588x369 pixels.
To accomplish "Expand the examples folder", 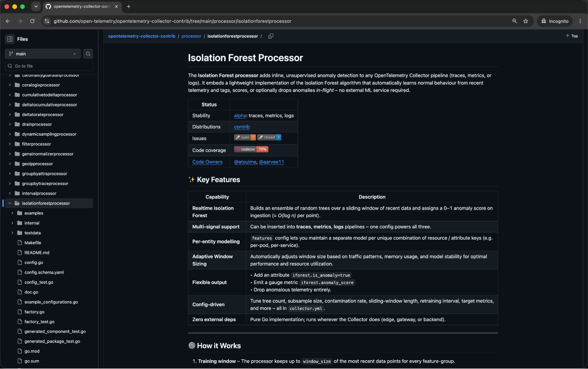I will 12,213.
